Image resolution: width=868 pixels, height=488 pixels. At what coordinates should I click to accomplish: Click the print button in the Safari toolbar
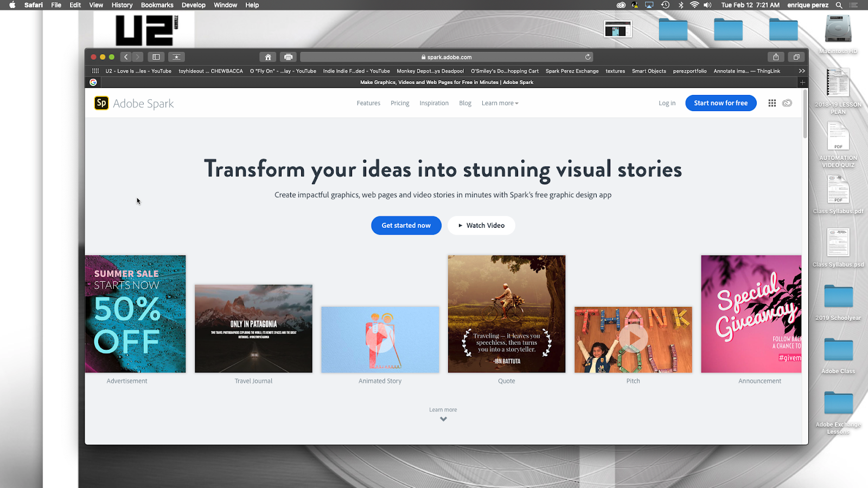[x=288, y=57]
